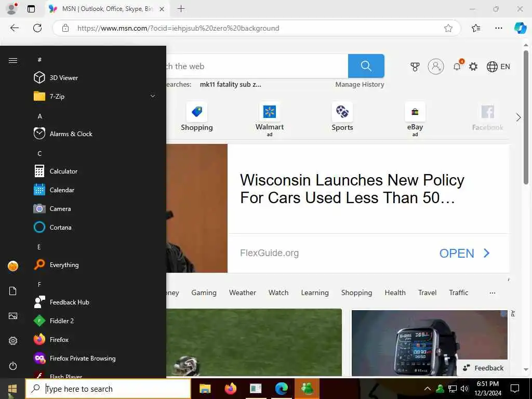Open the eBay quick link tile

415,119
